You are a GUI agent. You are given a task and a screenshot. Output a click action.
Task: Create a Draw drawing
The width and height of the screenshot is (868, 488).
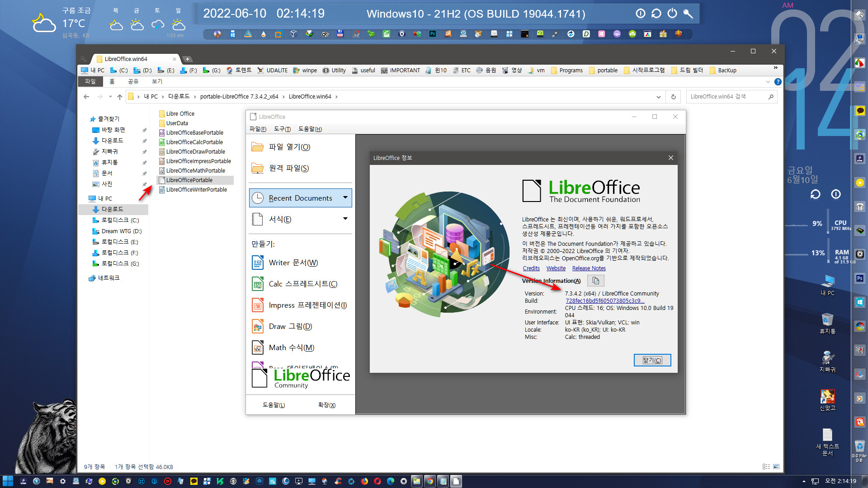pos(282,326)
